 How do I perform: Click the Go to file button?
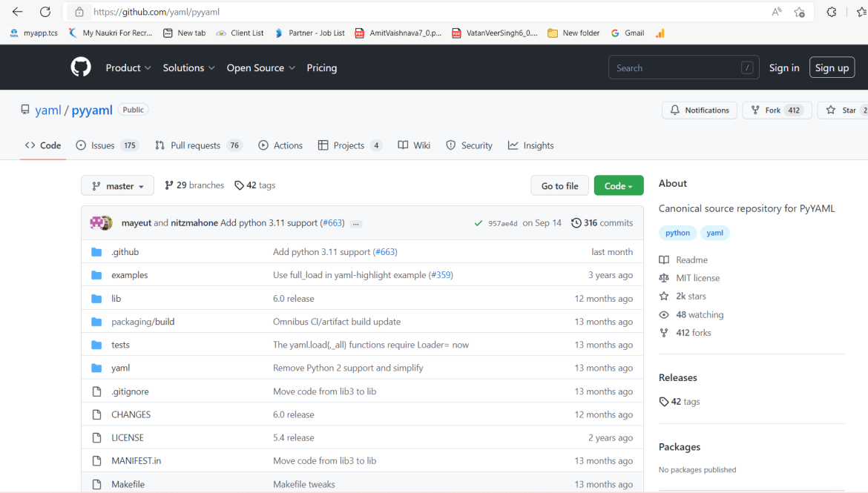[559, 186]
